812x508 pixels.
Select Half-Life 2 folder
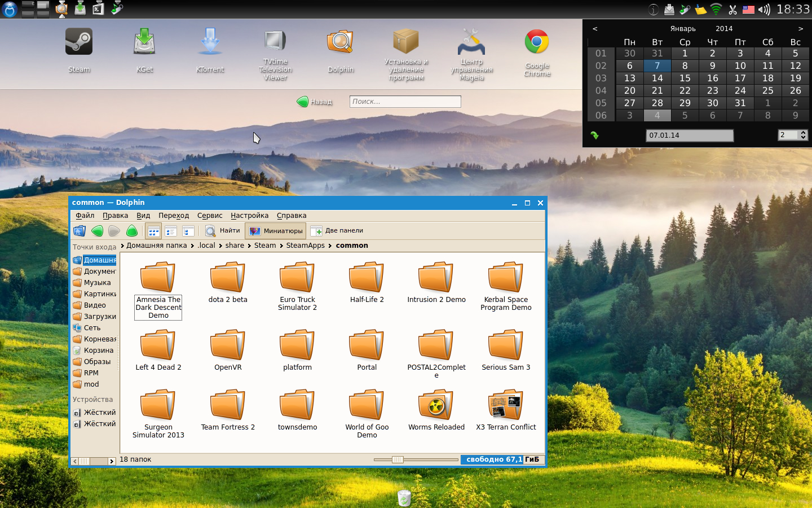[x=367, y=282]
